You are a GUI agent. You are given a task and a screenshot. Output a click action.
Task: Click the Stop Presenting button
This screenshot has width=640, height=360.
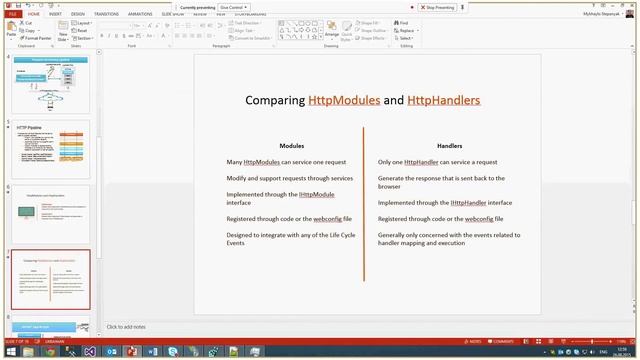(437, 7)
